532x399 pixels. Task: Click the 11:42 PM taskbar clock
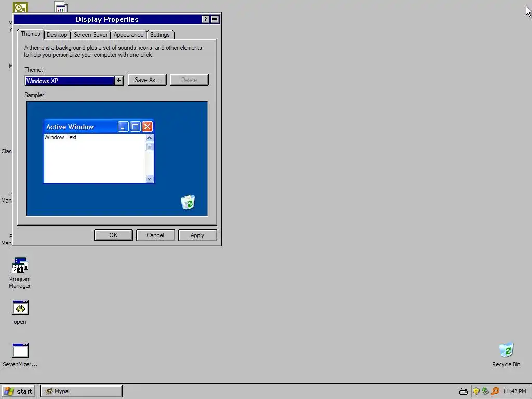point(515,392)
